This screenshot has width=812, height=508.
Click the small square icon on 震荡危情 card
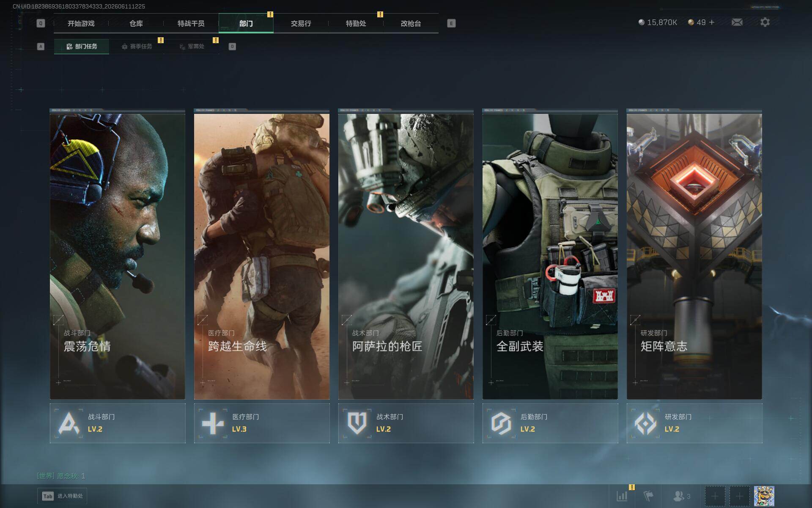(58, 320)
